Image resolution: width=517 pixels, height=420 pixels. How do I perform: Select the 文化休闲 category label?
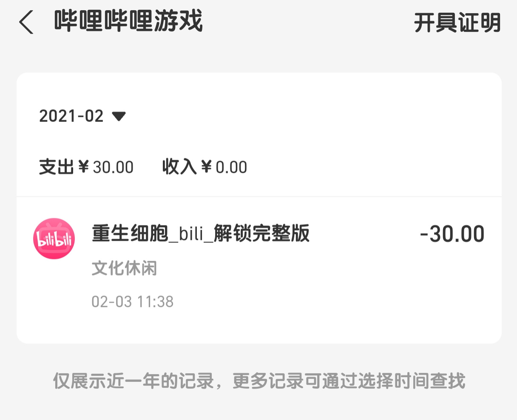pyautogui.click(x=124, y=268)
